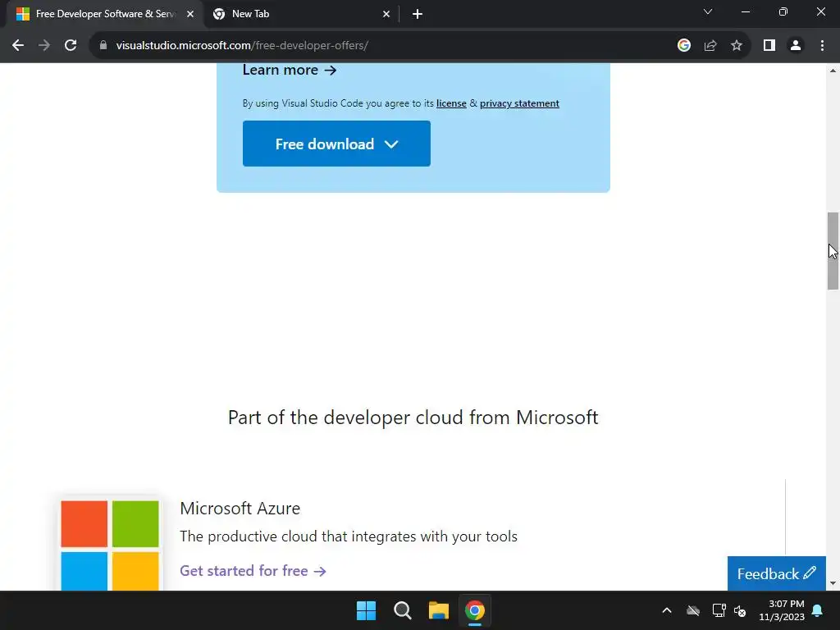Close the Free Developer Software tab
This screenshot has width=840, height=630.
pyautogui.click(x=190, y=14)
